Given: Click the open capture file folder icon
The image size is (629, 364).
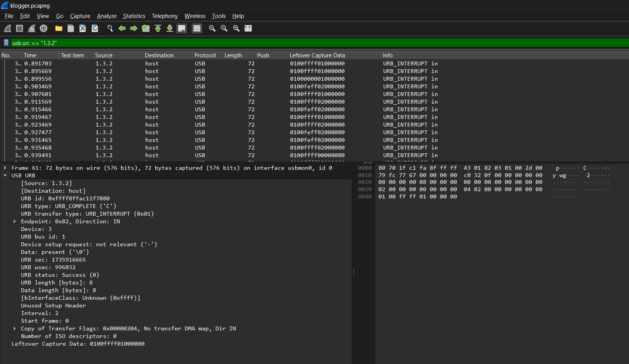Looking at the screenshot, I should tap(59, 28).
